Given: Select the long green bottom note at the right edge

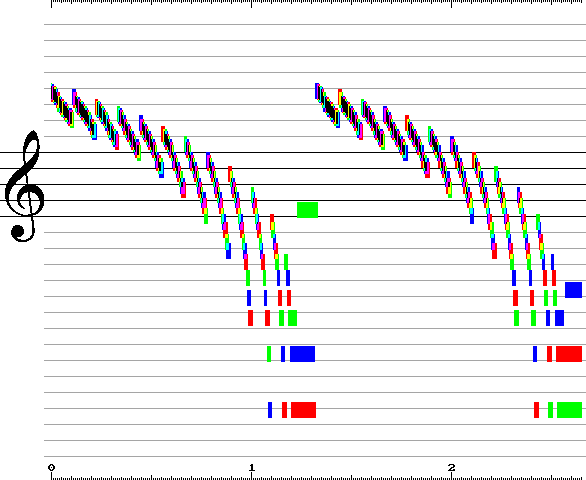Looking at the screenshot, I should pos(570,410).
